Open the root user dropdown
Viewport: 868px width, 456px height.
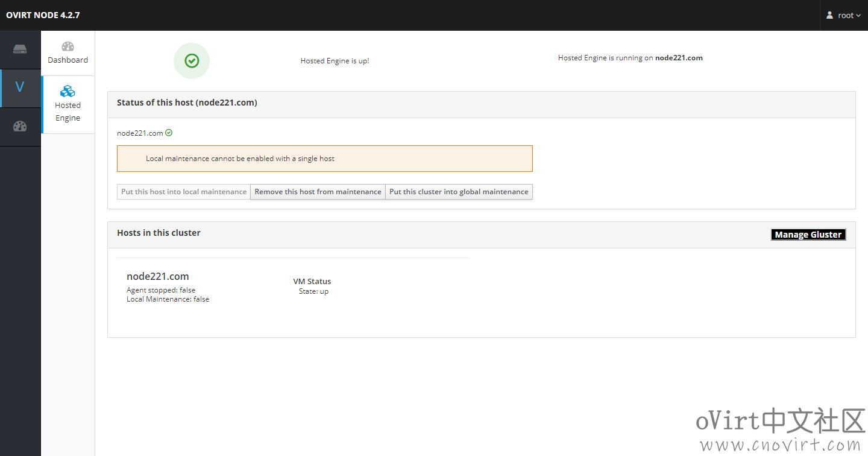[x=843, y=15]
